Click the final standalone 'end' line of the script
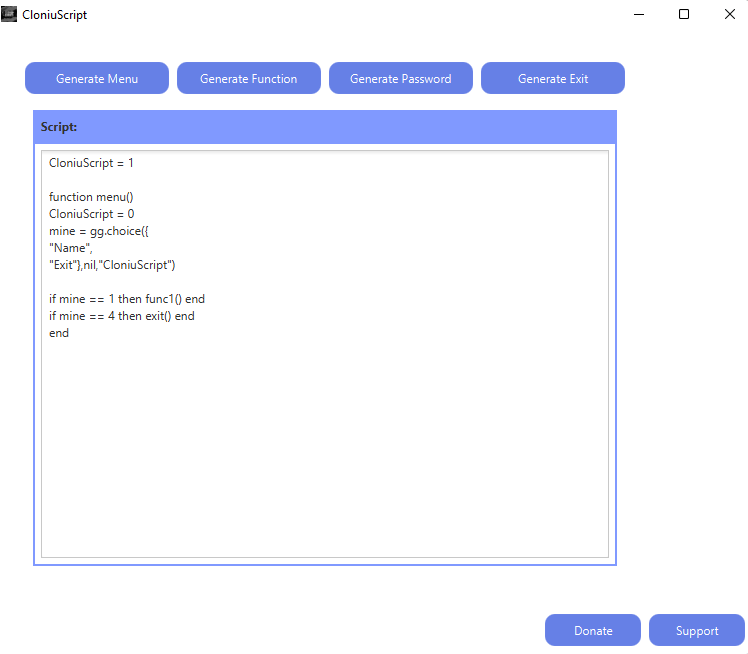This screenshot has width=748, height=654. click(x=59, y=333)
